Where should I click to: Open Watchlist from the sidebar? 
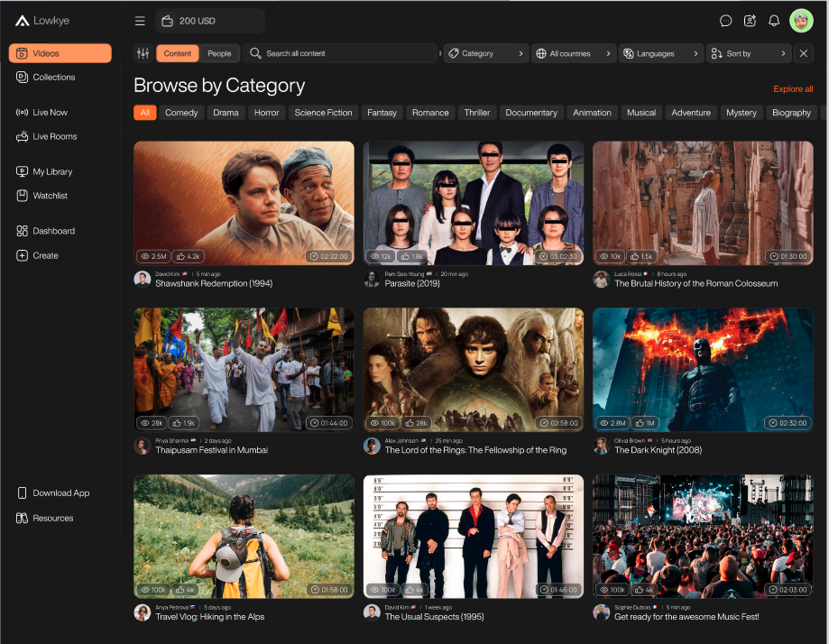coord(51,196)
